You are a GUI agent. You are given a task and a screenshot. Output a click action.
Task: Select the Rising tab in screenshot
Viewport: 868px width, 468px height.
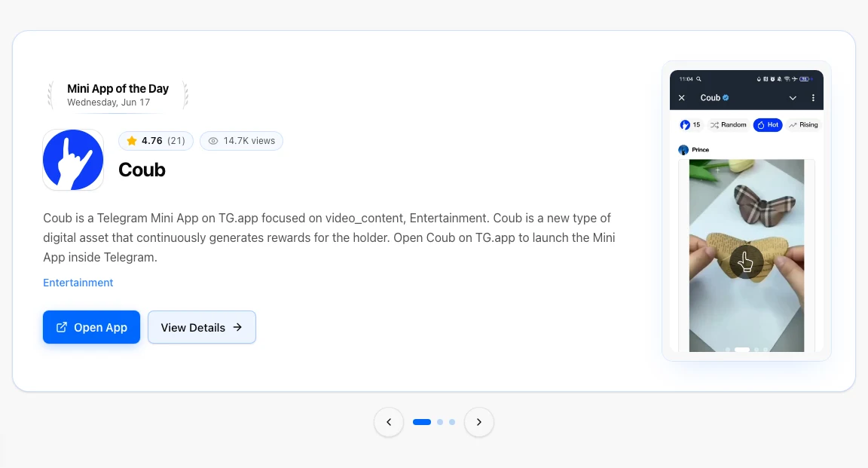click(x=803, y=125)
